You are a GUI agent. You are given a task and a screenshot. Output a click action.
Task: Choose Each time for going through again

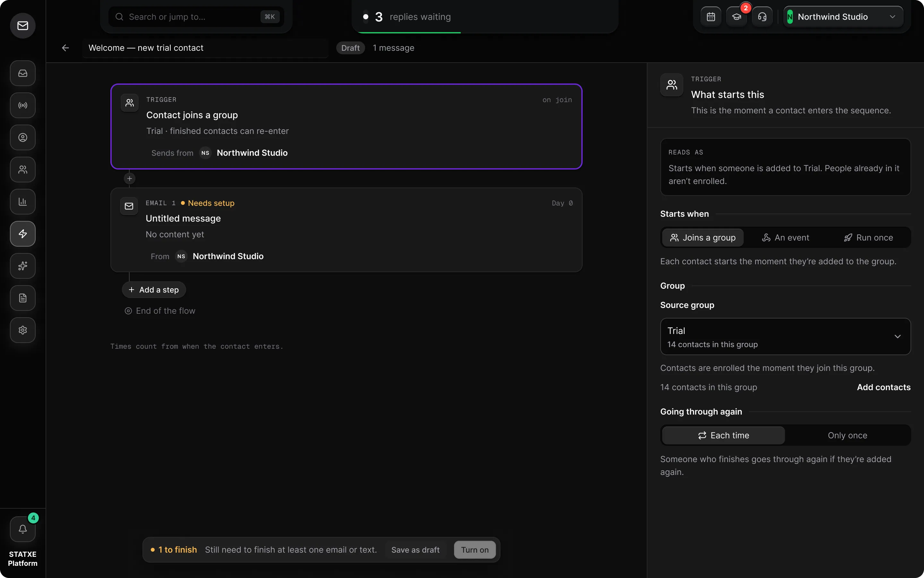(x=723, y=435)
